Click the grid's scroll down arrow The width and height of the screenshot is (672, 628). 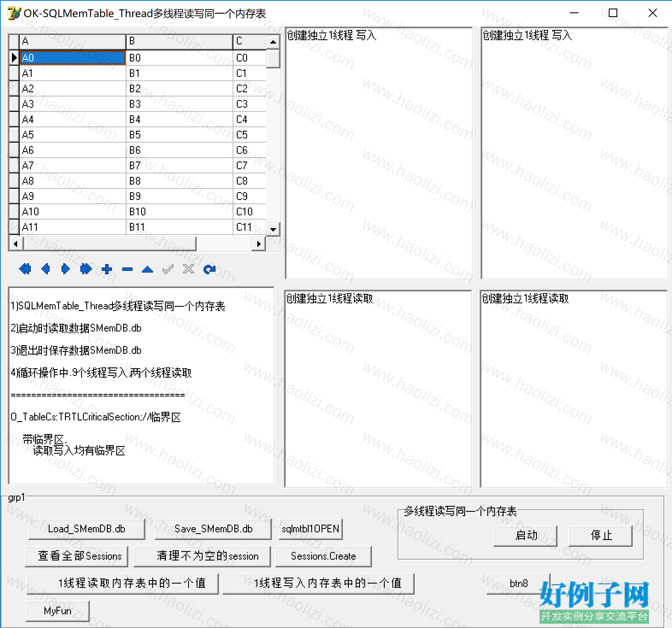tap(273, 229)
